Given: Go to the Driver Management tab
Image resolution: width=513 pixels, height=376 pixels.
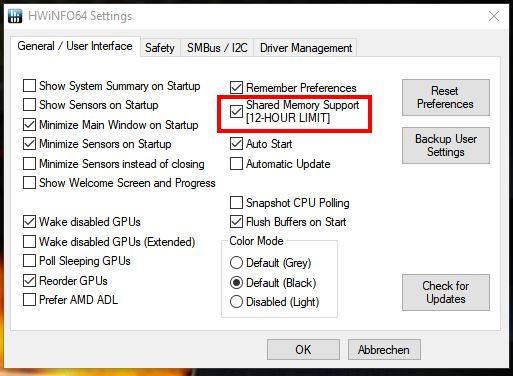Looking at the screenshot, I should (x=306, y=48).
